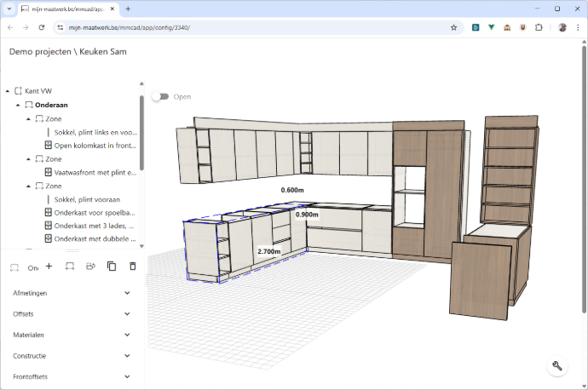Open the Chrome three-dot menu
The height and width of the screenshot is (390, 588).
point(577,27)
